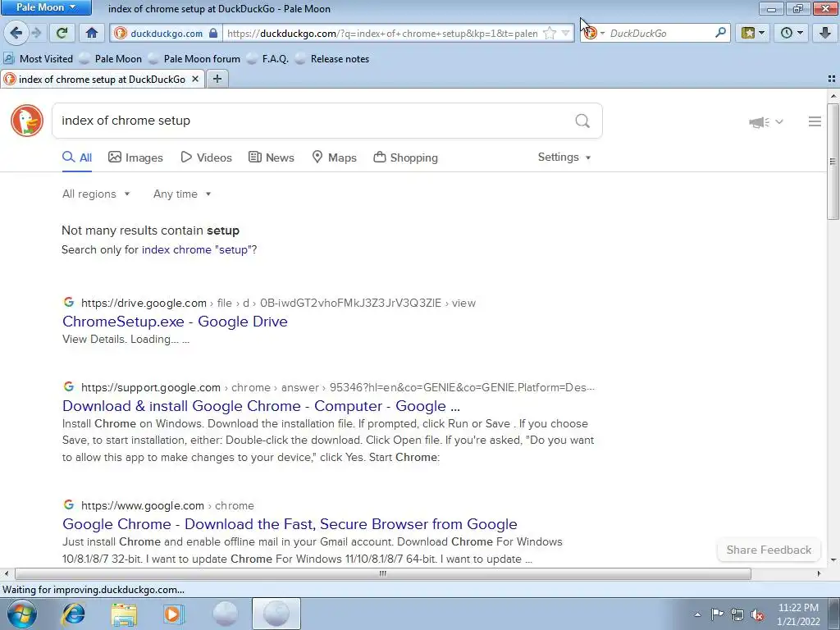Image resolution: width=840 pixels, height=630 pixels.
Task: Open ChromeSetup.exe - Google Drive result
Action: [175, 322]
